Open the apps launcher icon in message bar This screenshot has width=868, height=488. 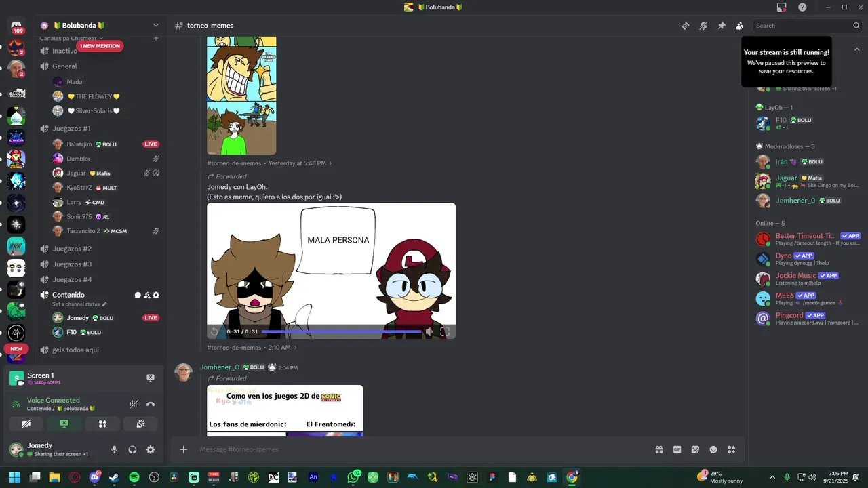point(732,449)
